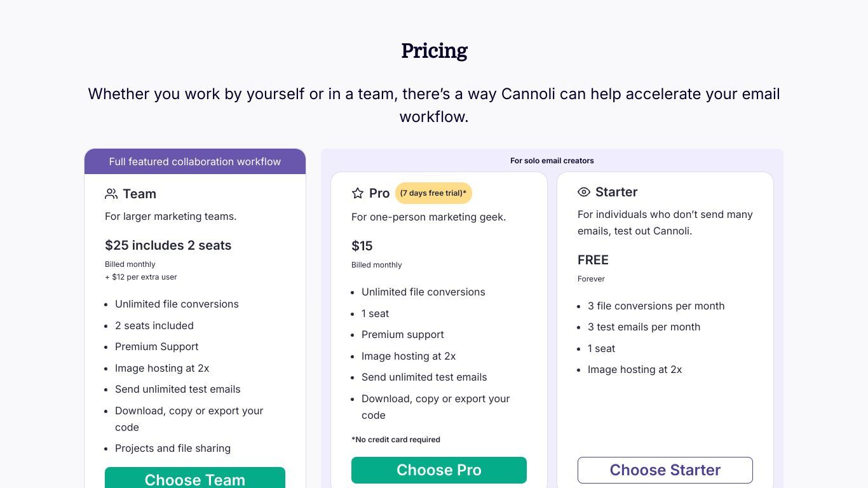Viewport: 868px width, 488px height.
Task: Click the No credit card required note
Action: (396, 440)
